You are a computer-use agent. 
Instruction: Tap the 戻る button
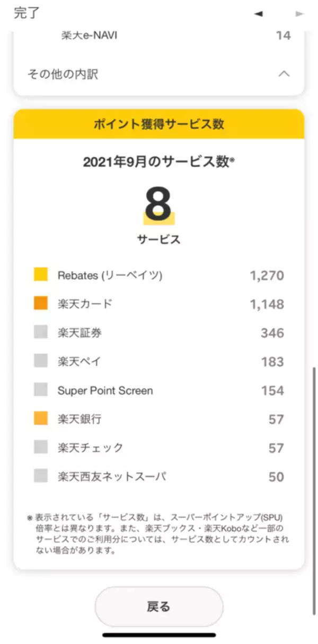[158, 606]
